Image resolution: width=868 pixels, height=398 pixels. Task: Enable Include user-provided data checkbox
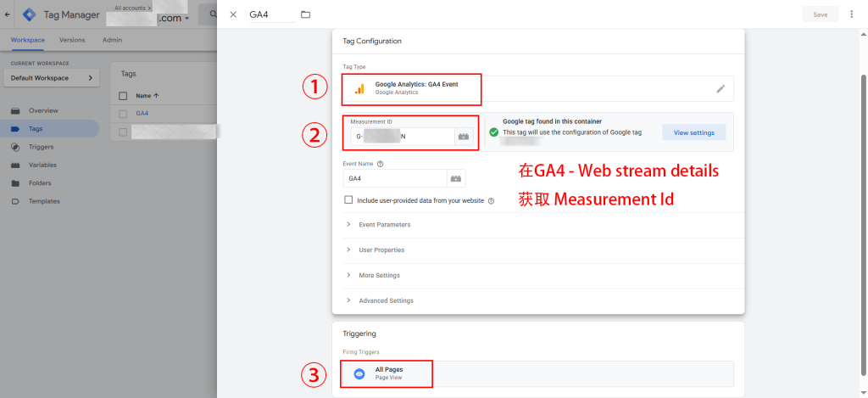tap(348, 200)
